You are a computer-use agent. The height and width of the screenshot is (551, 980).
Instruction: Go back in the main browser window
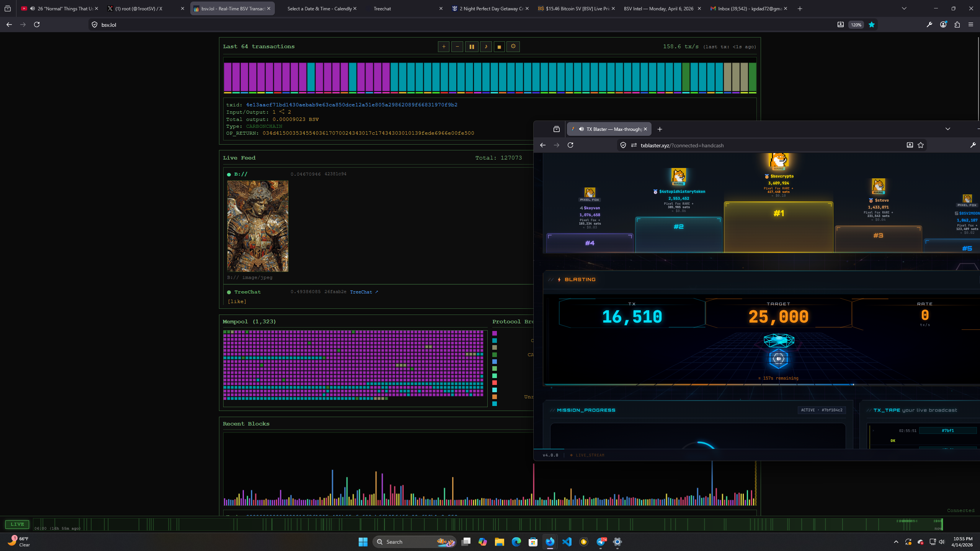[9, 24]
